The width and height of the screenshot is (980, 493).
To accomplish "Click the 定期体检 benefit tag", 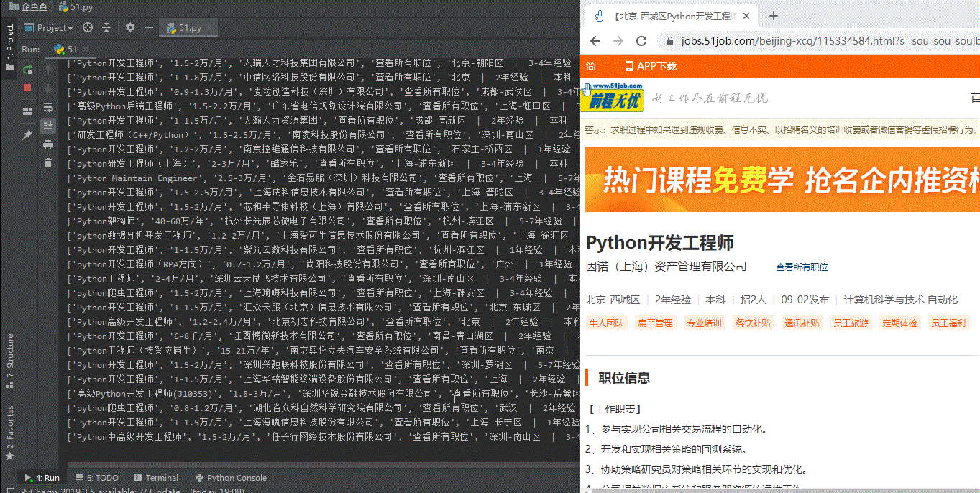I will tap(899, 323).
